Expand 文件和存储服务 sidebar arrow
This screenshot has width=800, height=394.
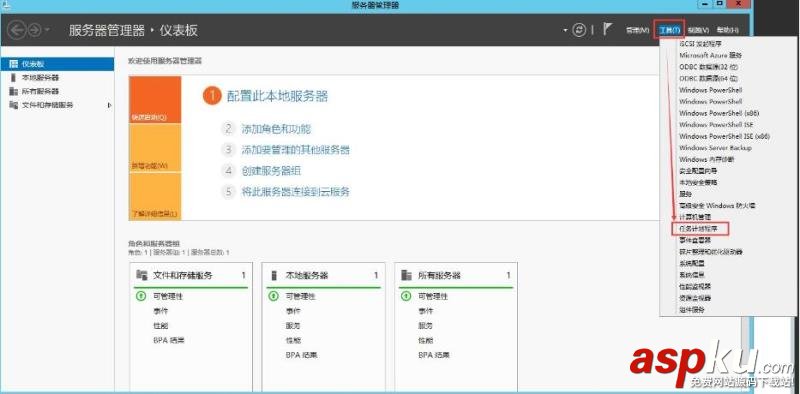coord(109,105)
